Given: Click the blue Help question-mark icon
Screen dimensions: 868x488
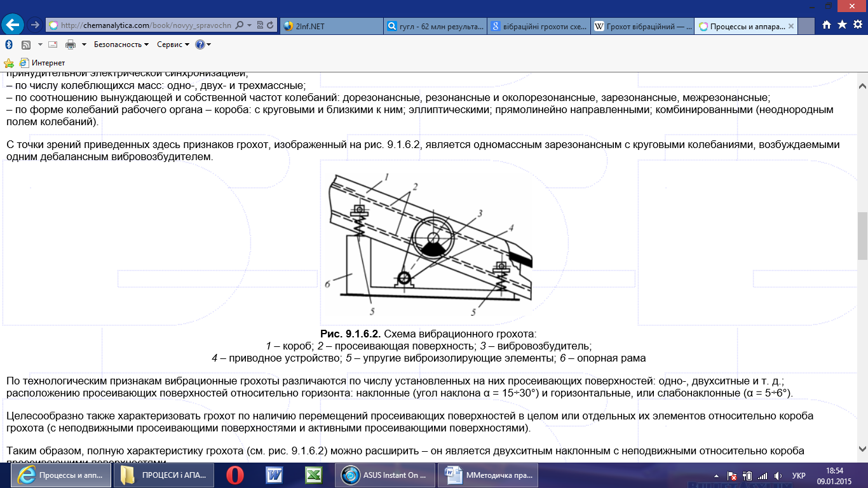Looking at the screenshot, I should click(200, 44).
